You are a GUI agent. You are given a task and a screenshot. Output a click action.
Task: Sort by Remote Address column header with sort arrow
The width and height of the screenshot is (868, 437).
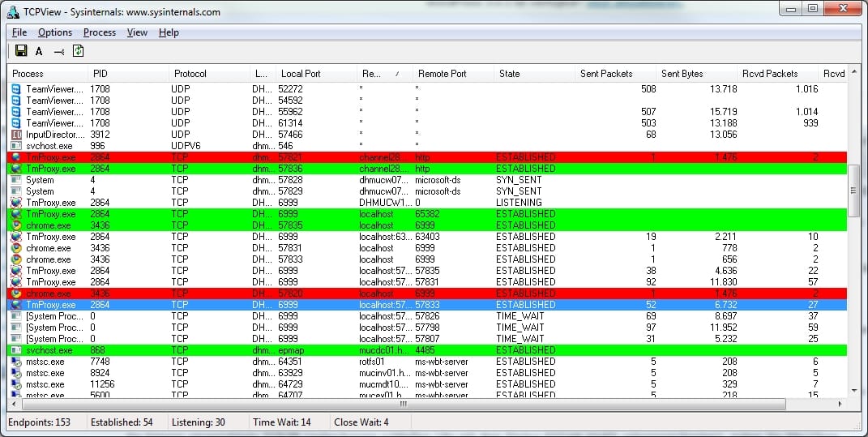point(384,74)
